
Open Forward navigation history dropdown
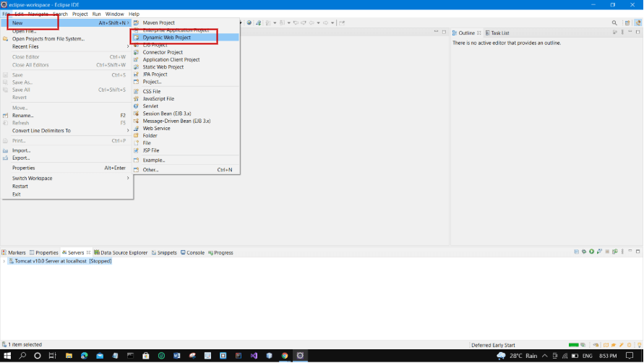[332, 22]
